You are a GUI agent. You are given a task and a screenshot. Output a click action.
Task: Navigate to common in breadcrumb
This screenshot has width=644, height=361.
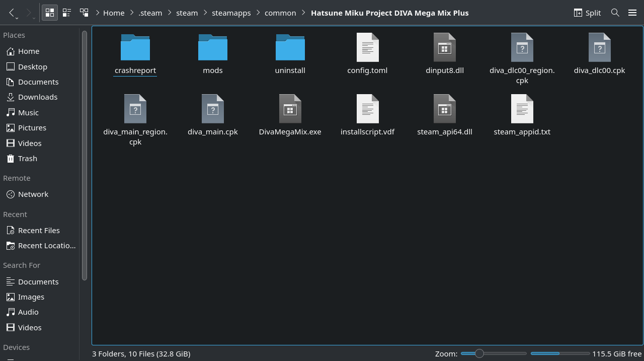click(x=280, y=13)
